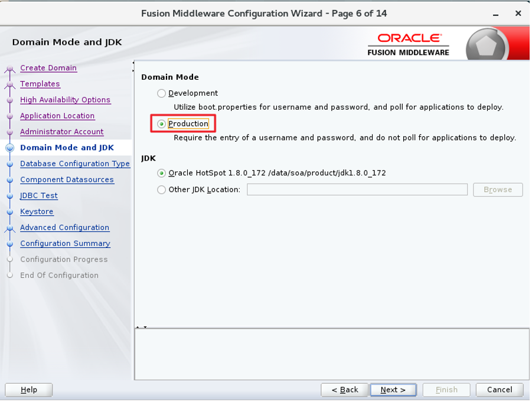Click the current Domain Mode step bullet
Screen dimensions: 532x402
[10, 148]
